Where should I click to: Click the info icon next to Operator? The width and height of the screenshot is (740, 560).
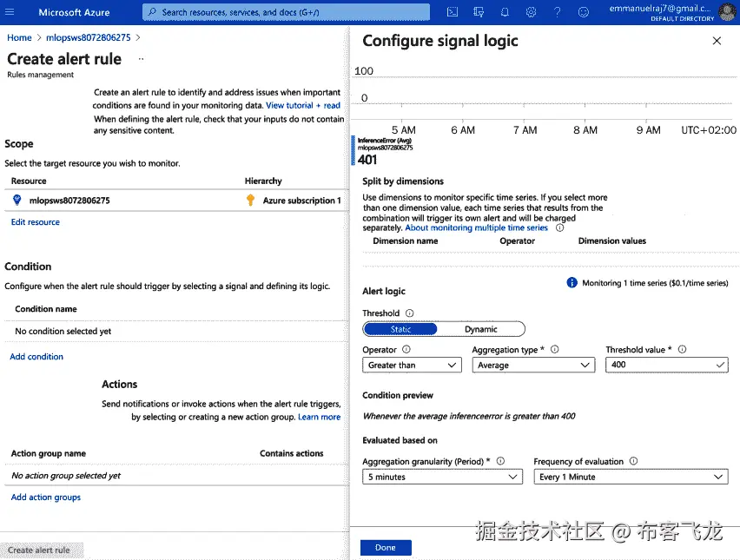[x=406, y=350]
